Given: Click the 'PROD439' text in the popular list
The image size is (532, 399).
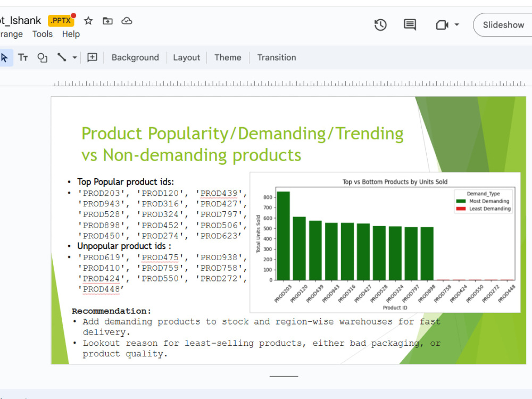Looking at the screenshot, I should click(219, 194).
